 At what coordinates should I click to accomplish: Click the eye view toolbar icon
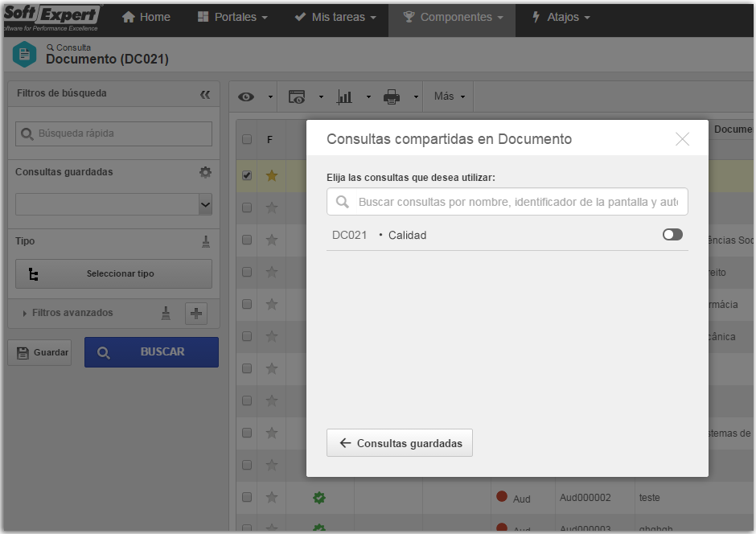pos(246,97)
